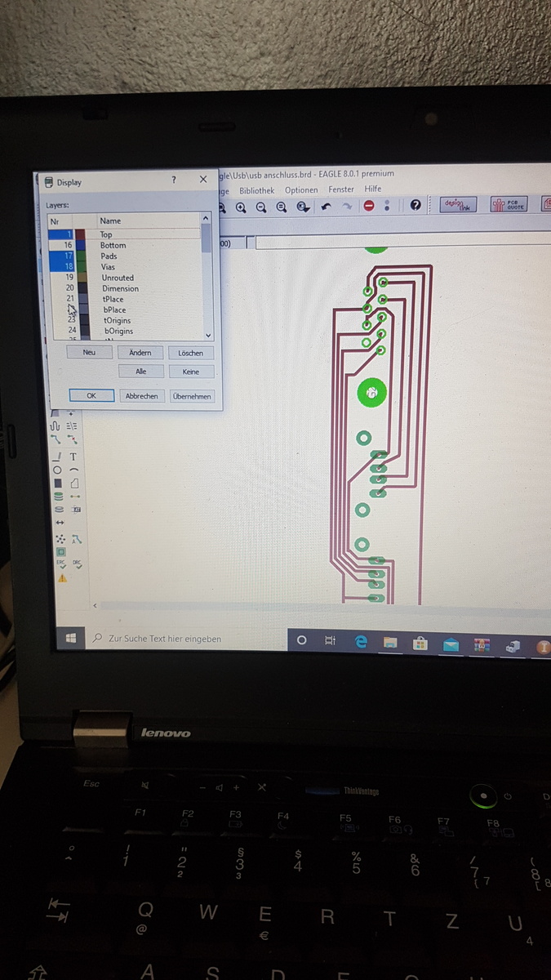
Task: Open the Windows Start menu
Action: tap(71, 638)
